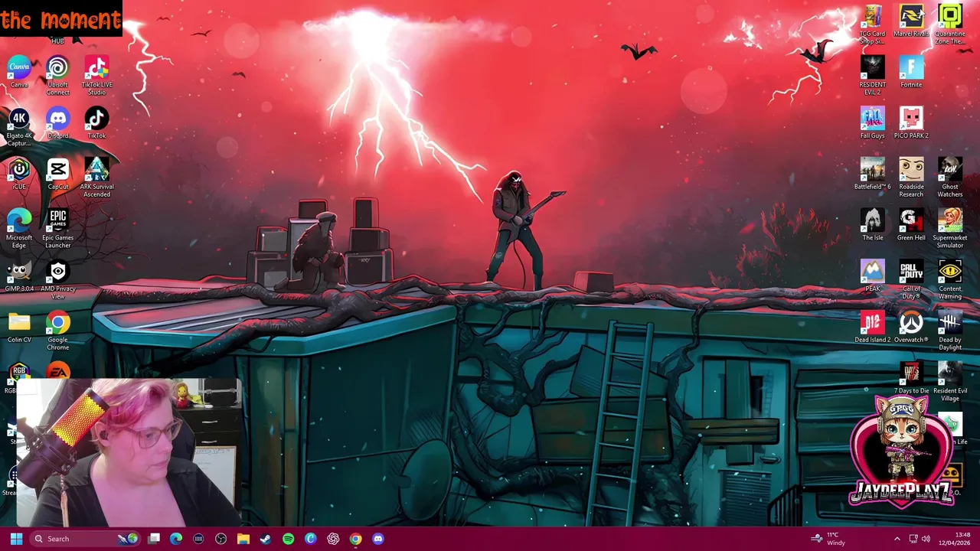Open the Canva desktop shortcut
This screenshot has width=980, height=551.
(x=19, y=72)
